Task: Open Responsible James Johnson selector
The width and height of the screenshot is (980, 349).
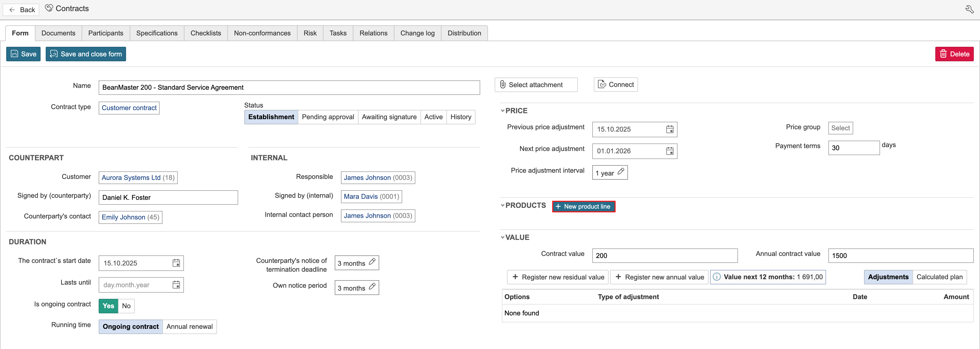Action: coord(378,177)
